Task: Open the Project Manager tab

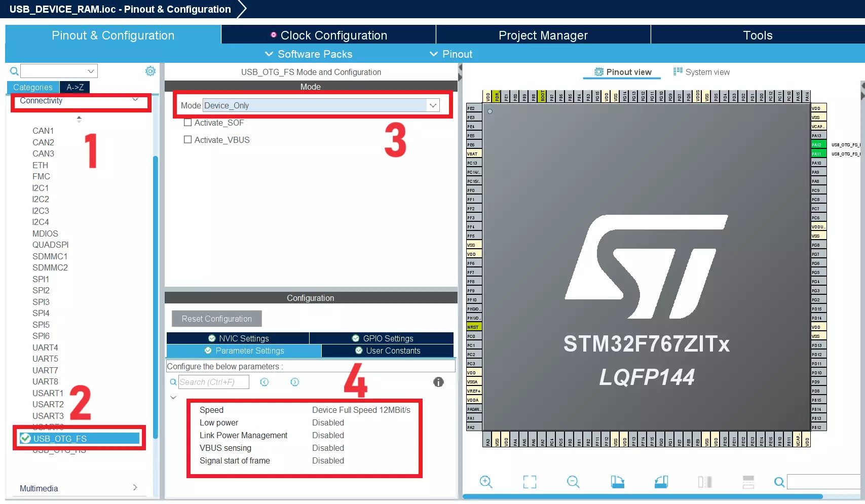Action: (x=543, y=35)
